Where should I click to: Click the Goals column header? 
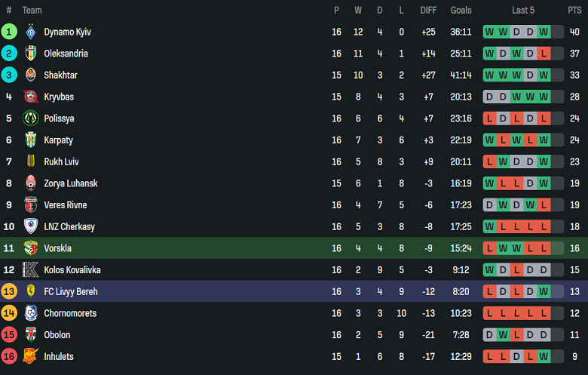pos(461,11)
